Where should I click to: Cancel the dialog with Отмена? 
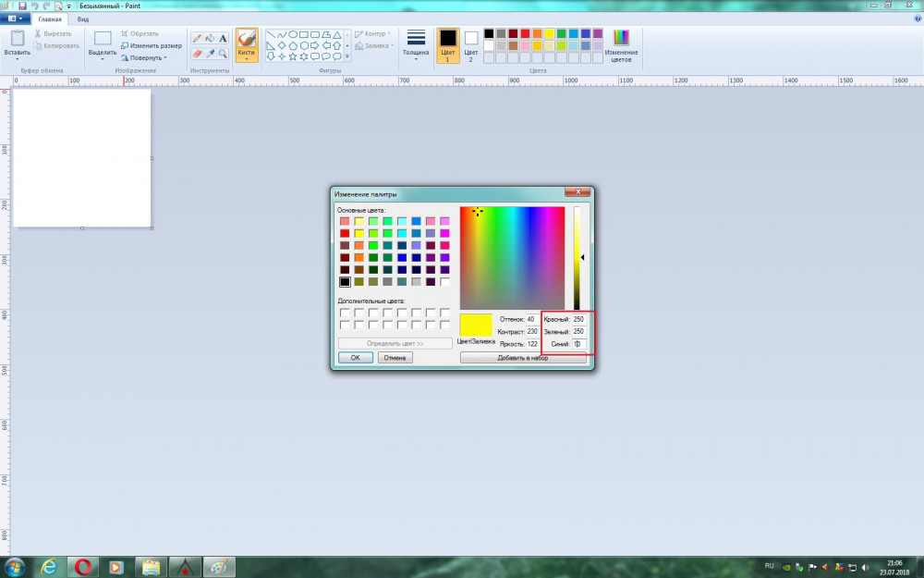(395, 358)
